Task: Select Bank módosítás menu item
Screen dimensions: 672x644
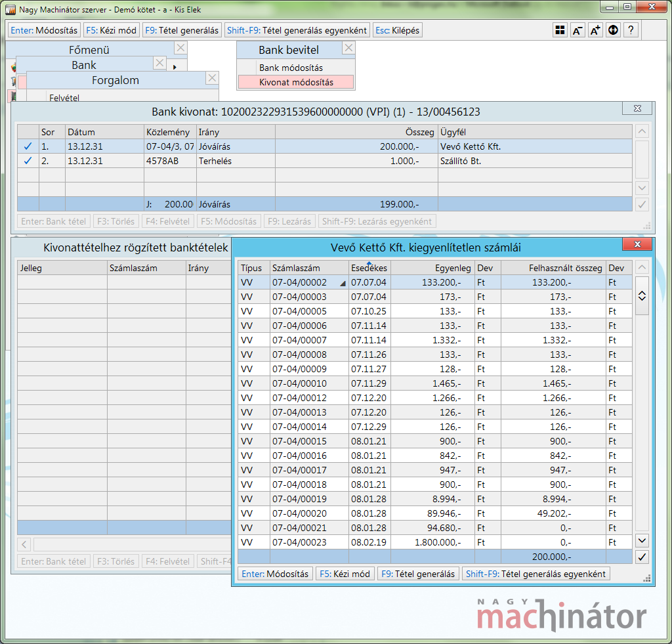Action: point(291,68)
